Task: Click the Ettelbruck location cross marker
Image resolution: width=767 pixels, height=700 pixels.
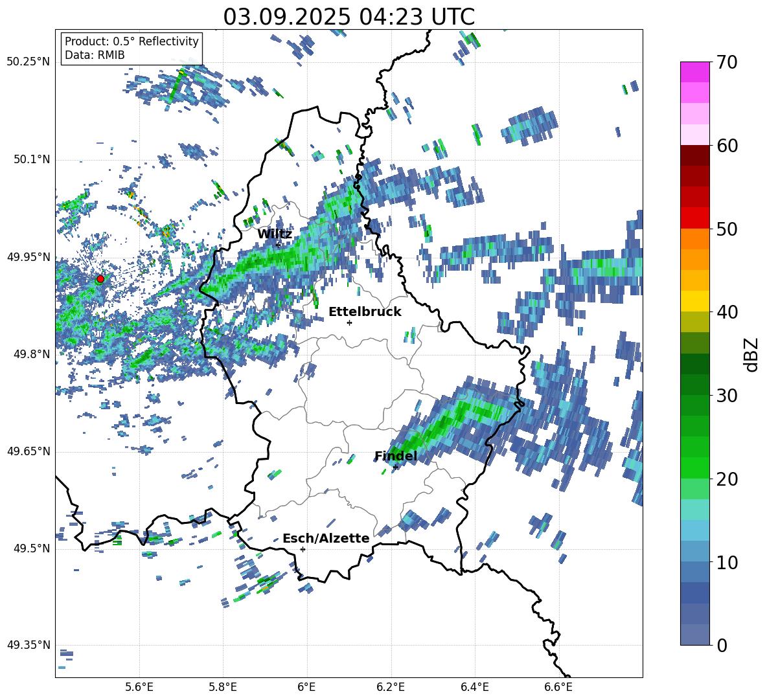Action: pos(349,322)
